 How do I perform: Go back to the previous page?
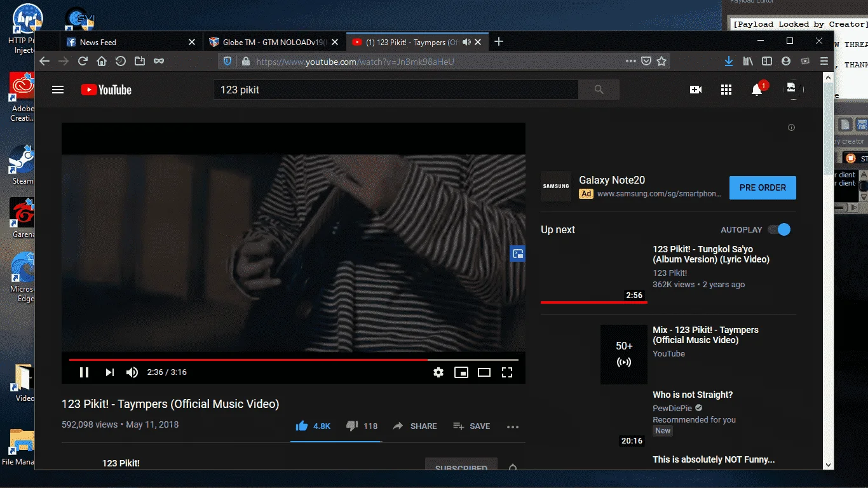pos(44,61)
